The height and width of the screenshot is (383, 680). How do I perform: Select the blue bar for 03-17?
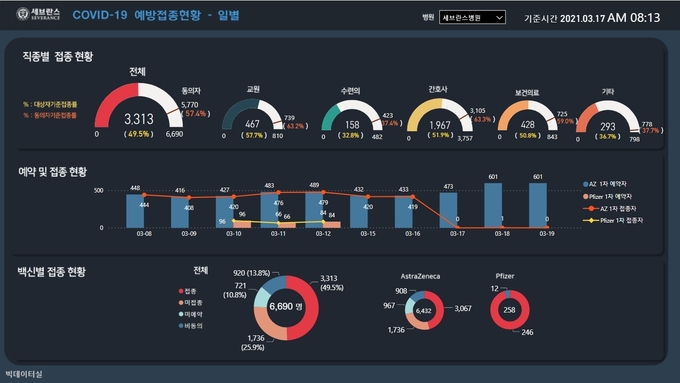(x=448, y=210)
